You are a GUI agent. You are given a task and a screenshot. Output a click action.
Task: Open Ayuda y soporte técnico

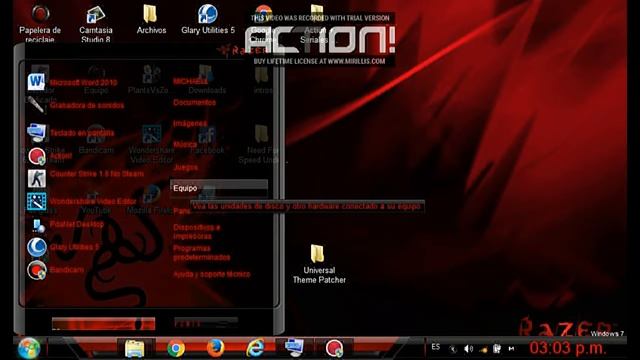coord(211,274)
